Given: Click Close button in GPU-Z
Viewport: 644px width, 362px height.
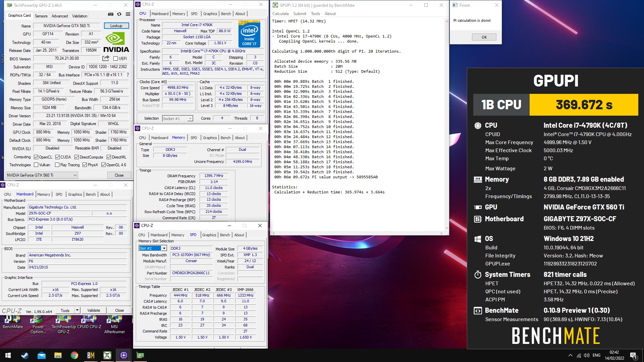Looking at the screenshot, I should coord(119,175).
